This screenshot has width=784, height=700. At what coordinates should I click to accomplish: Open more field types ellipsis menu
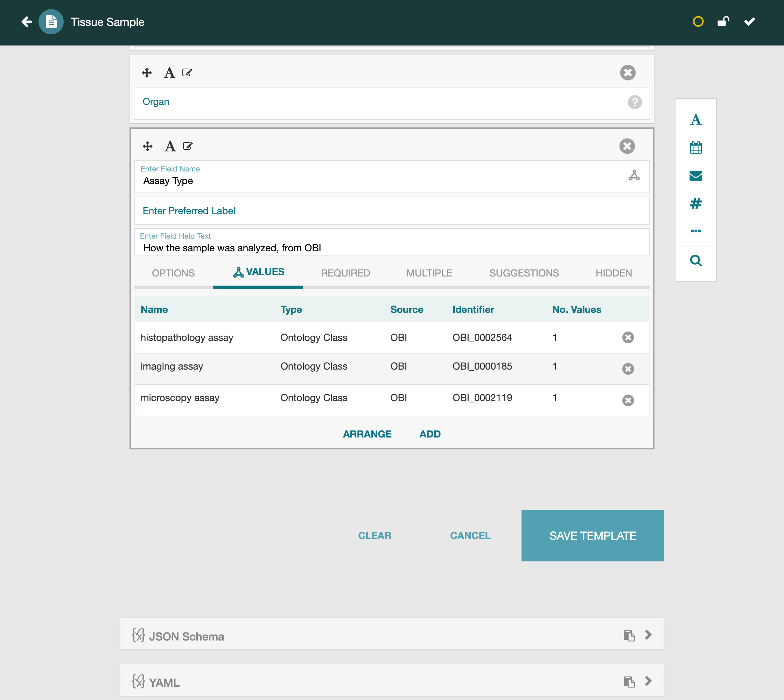(x=695, y=231)
